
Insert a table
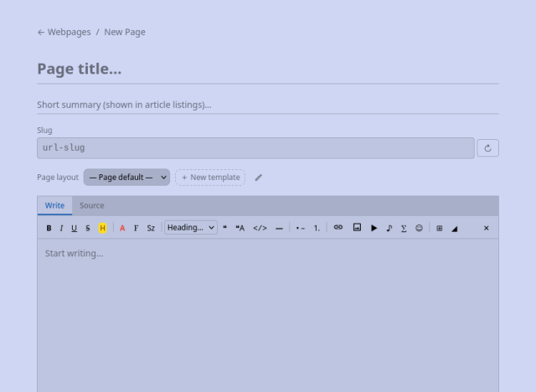tap(439, 228)
